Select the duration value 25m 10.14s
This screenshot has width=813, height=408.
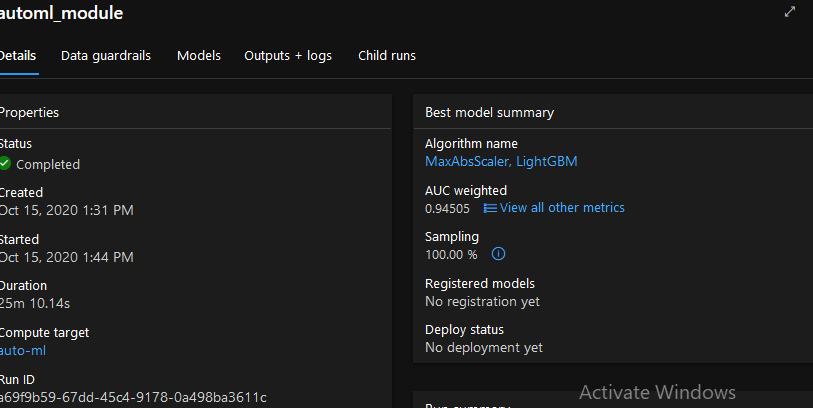[34, 303]
